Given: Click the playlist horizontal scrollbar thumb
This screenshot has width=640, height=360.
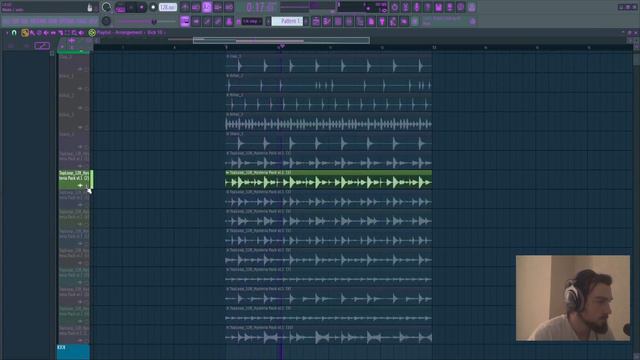Looking at the screenshot, I should (281, 40).
